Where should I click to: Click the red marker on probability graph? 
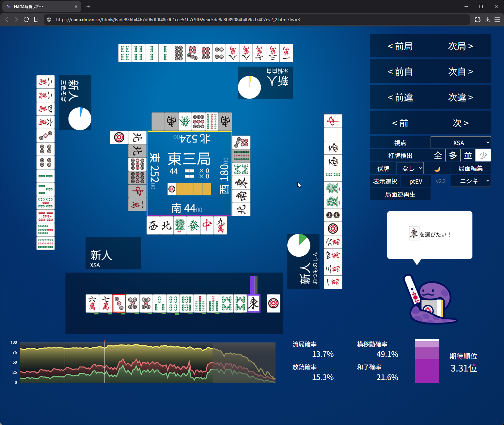point(104,342)
